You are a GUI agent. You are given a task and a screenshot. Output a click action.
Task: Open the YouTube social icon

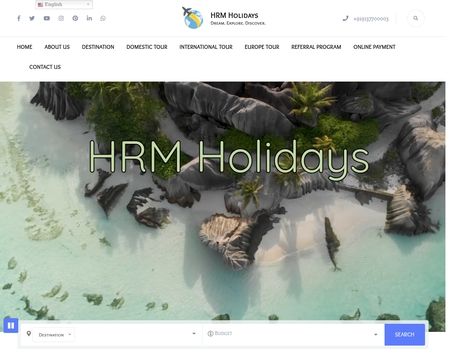tap(47, 18)
